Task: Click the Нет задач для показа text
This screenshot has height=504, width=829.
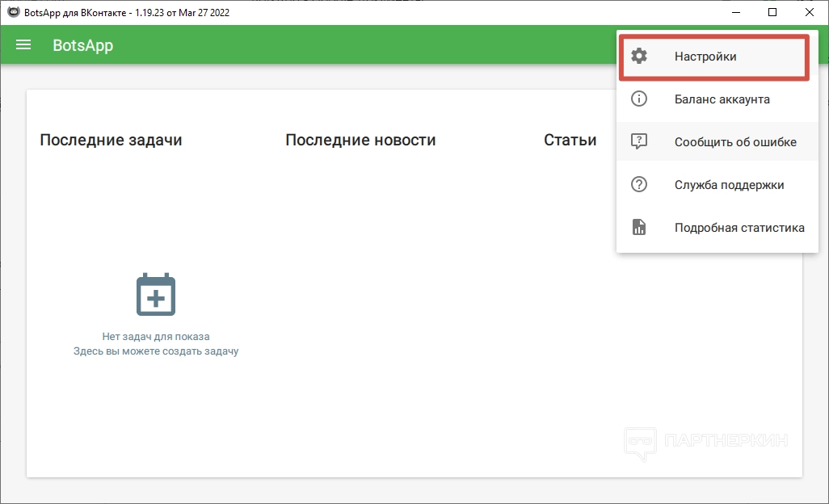Action: 156,337
